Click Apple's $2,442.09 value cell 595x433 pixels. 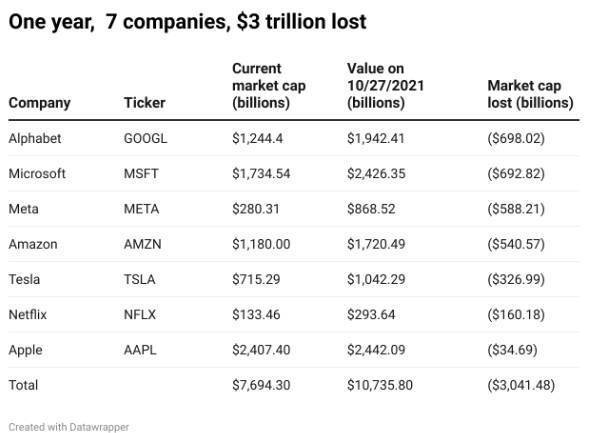point(376,350)
